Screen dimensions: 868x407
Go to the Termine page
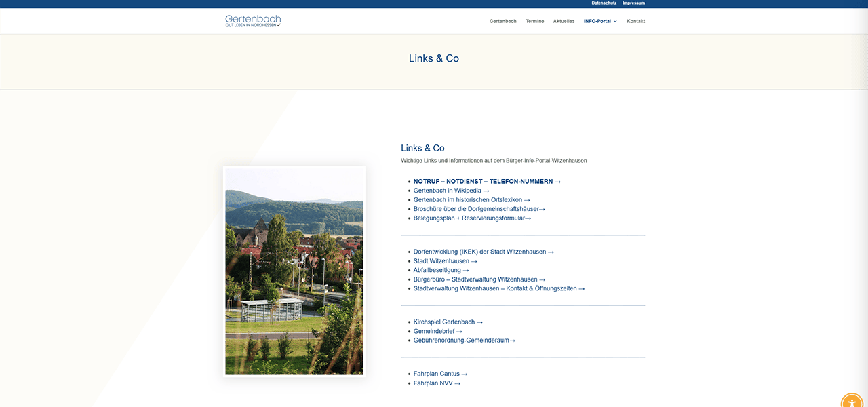[x=534, y=21]
